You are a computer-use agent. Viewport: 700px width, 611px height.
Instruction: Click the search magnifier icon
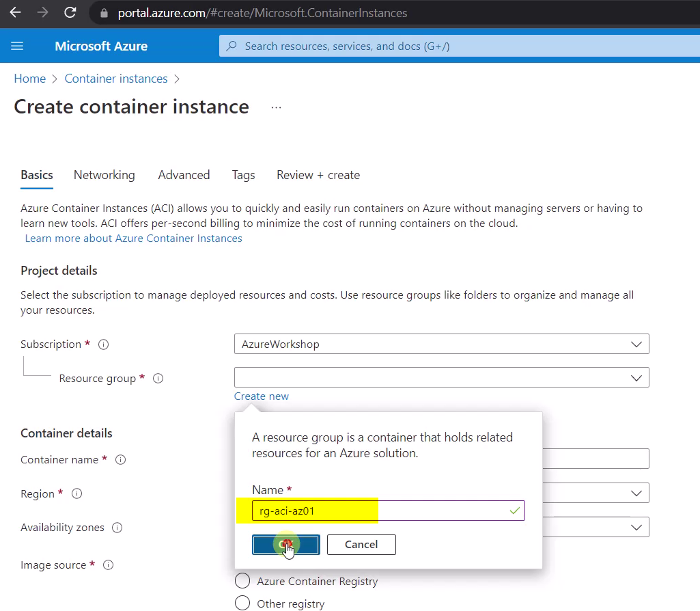point(232,46)
